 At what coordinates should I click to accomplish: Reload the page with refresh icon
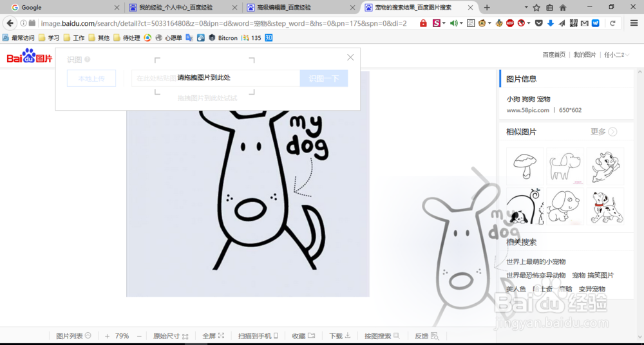coord(612,23)
